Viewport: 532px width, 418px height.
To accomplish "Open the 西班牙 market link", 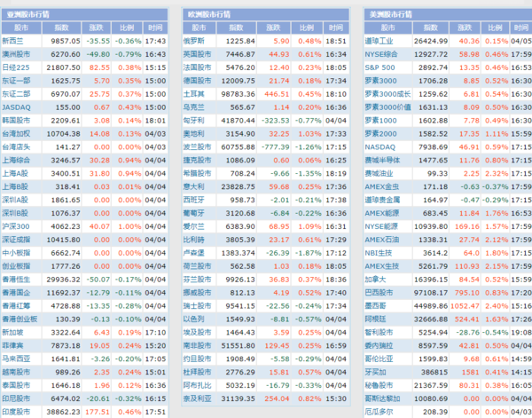I will 194,200.
